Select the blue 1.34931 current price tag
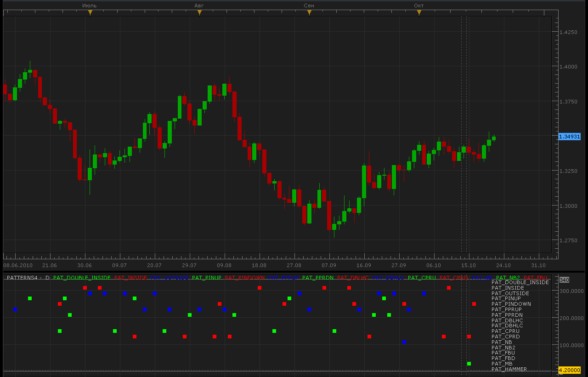588x377 pixels. coord(570,137)
